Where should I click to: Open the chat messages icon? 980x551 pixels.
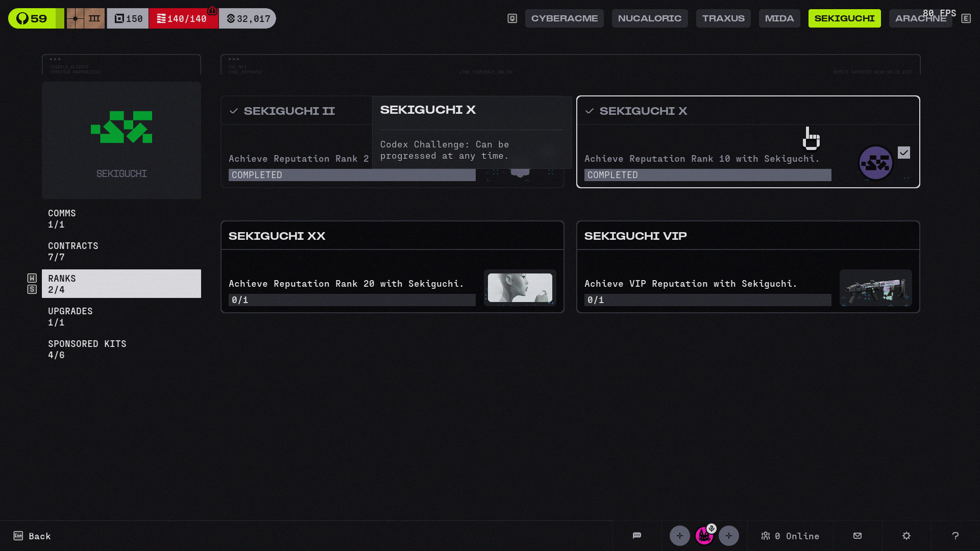tap(637, 536)
